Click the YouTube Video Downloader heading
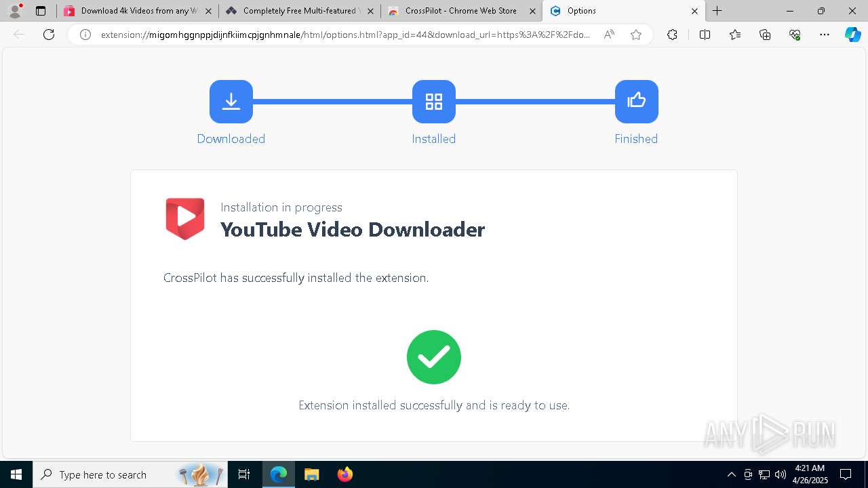868x488 pixels. pos(353,230)
